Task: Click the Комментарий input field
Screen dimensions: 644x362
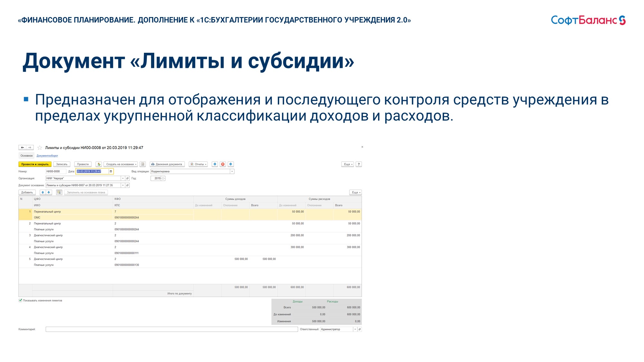Action: click(x=172, y=329)
